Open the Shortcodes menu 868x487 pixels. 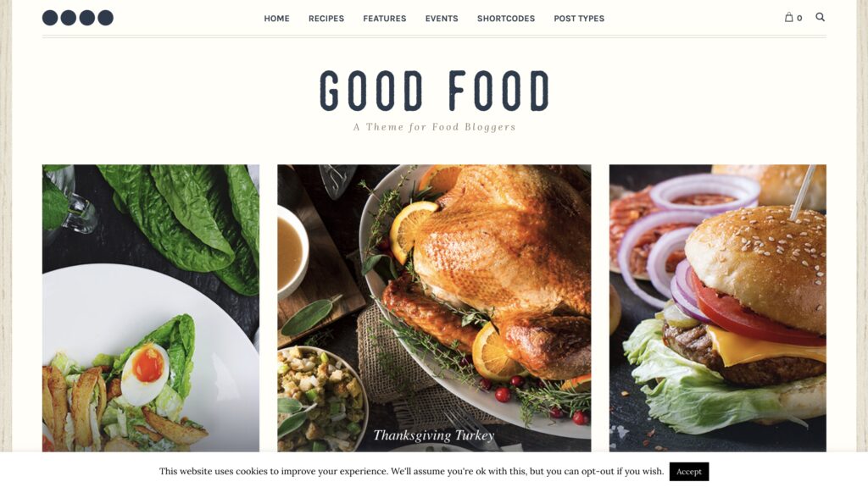506,19
